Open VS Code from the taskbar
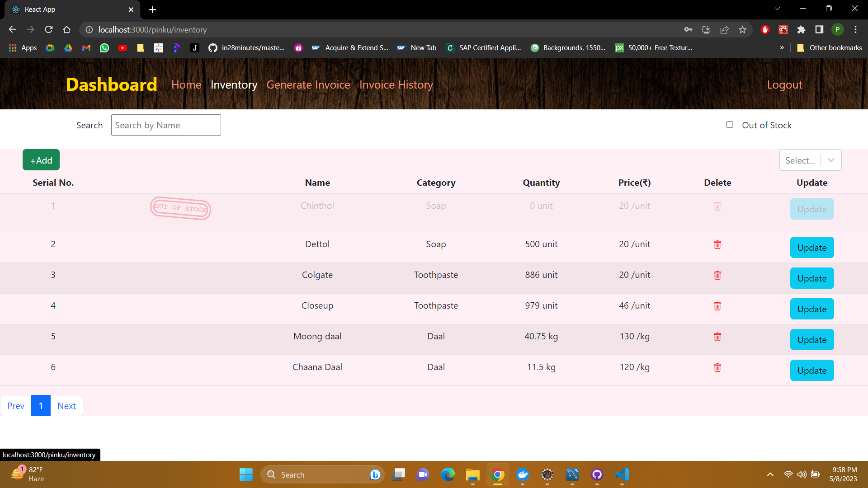Viewport: 868px width, 488px height. click(622, 474)
